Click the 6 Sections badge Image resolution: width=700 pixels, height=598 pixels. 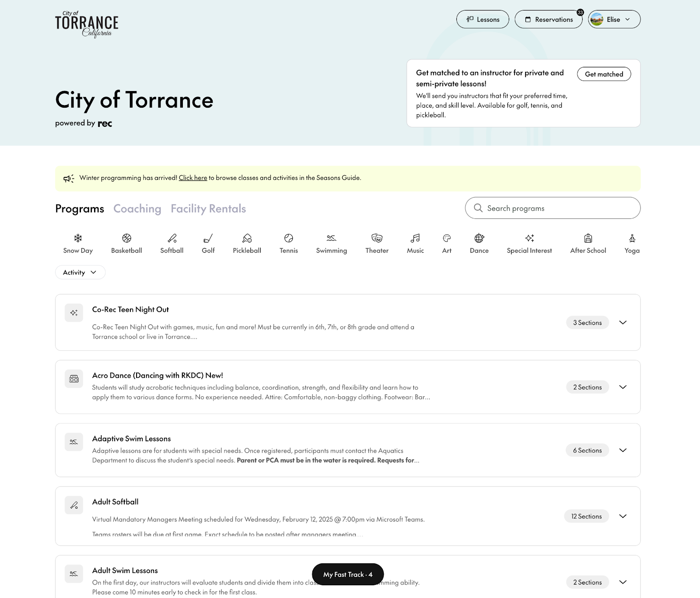click(588, 450)
